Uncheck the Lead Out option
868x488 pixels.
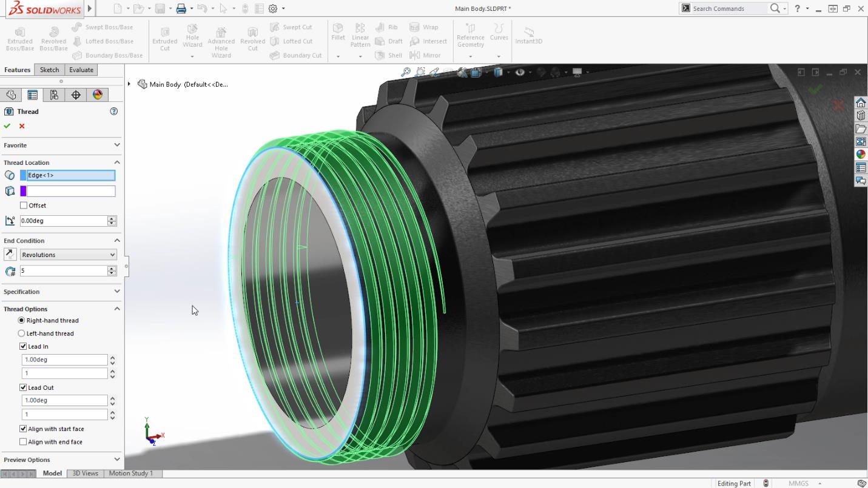pyautogui.click(x=24, y=387)
